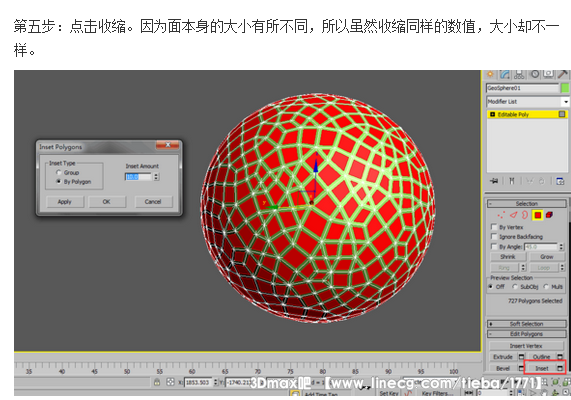Select By Polygon inset type radio
The width and height of the screenshot is (571, 400).
[x=58, y=181]
